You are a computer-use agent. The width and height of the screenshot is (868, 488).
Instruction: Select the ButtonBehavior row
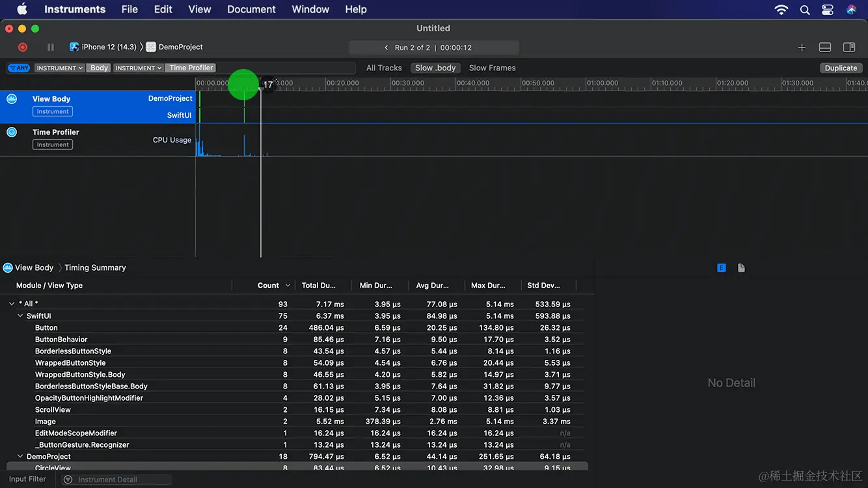click(296, 340)
